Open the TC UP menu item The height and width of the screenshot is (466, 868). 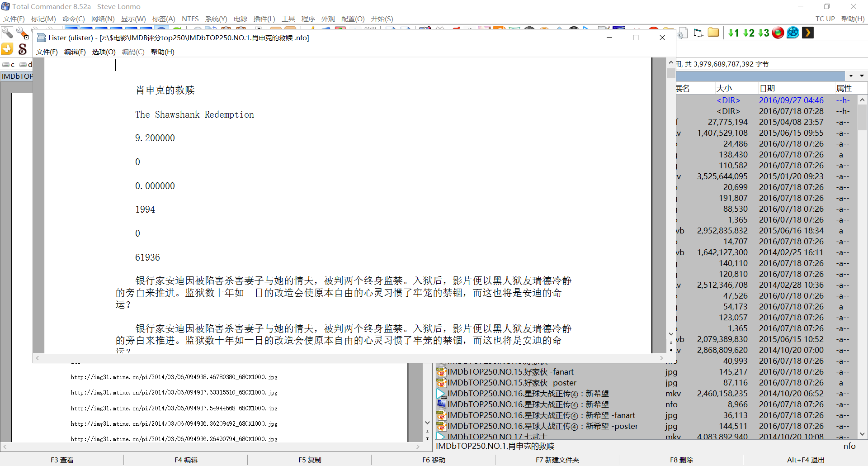(x=825, y=19)
